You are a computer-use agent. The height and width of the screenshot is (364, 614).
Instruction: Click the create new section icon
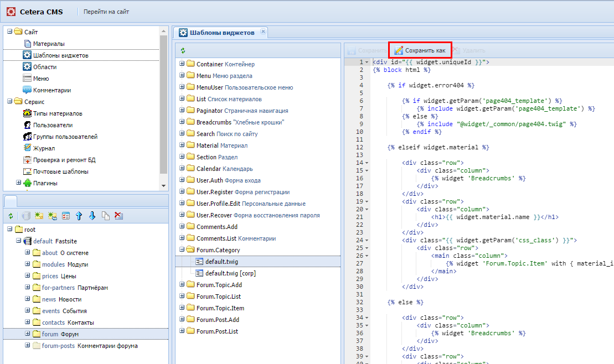tap(39, 216)
